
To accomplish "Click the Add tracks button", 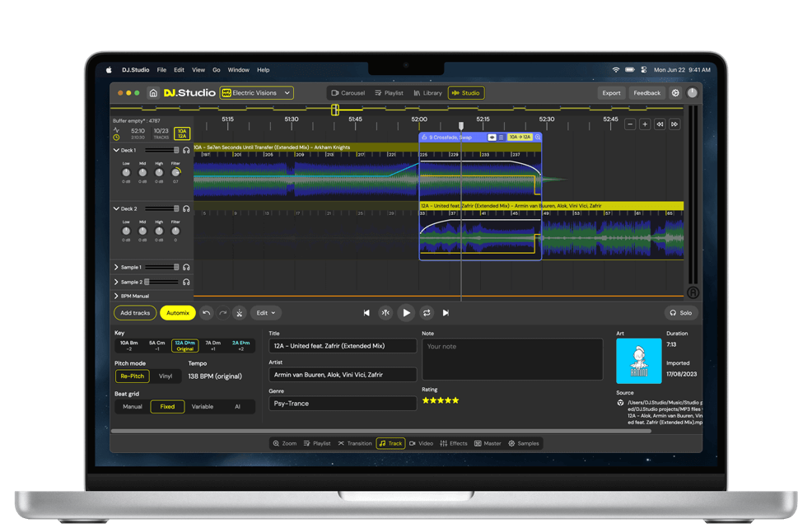I will coord(135,313).
